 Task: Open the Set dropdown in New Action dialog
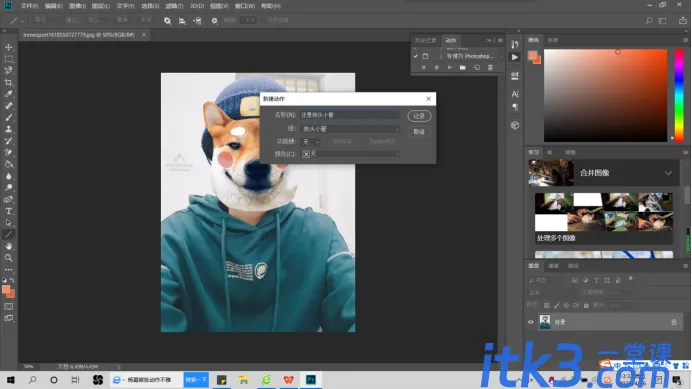(350, 129)
